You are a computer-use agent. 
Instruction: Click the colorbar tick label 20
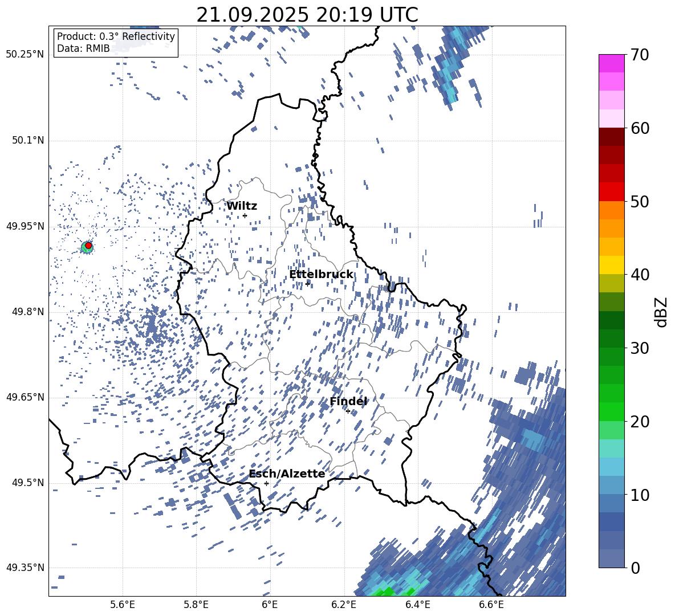pos(640,422)
